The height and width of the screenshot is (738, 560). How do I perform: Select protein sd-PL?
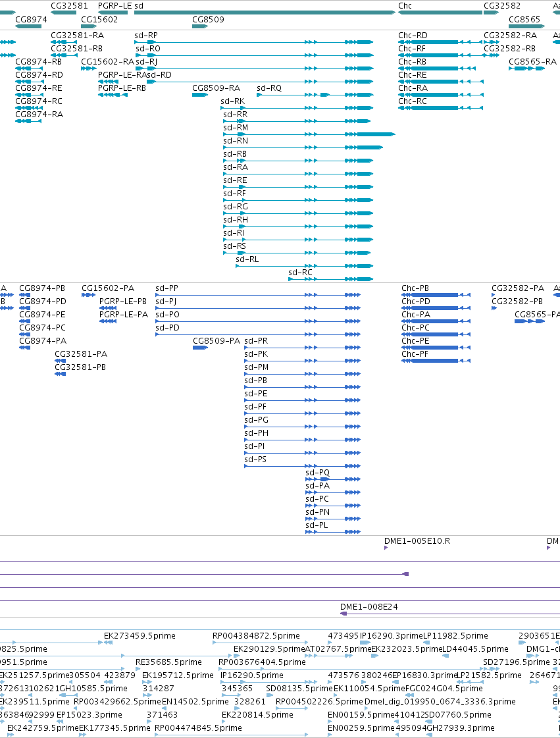coord(333,533)
